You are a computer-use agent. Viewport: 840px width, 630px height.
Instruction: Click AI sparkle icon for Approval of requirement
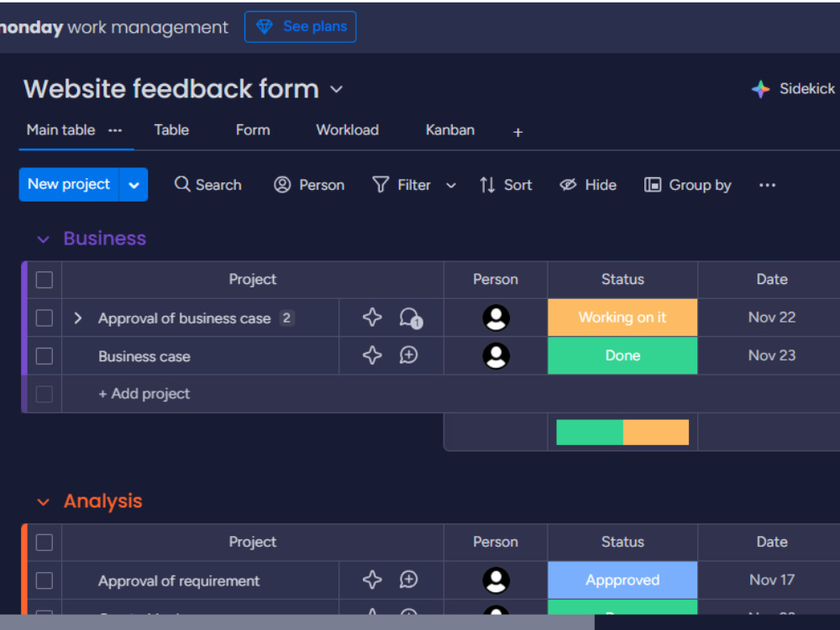click(x=372, y=580)
